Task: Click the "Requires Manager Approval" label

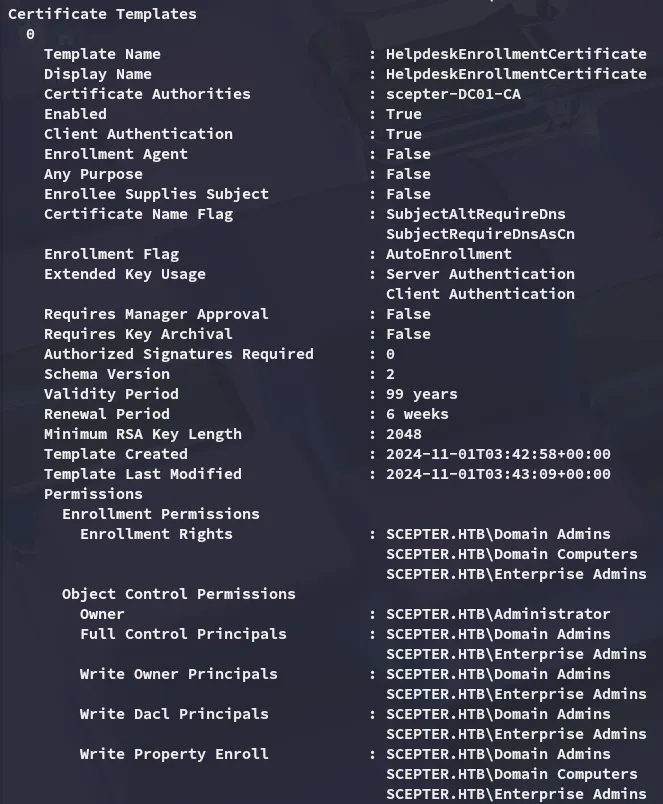Action: coord(156,314)
